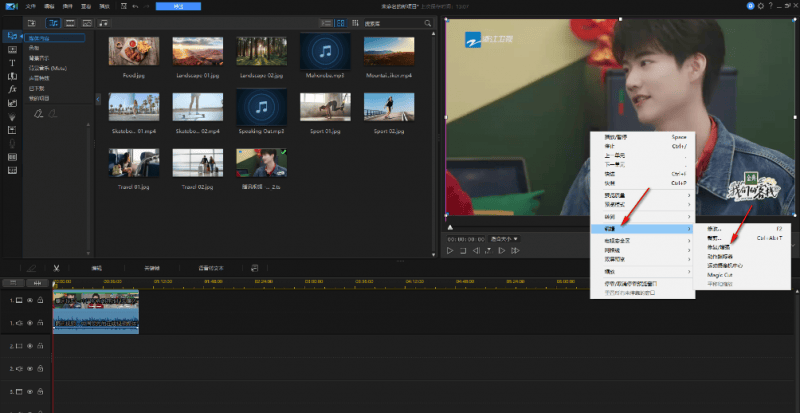800x413 pixels.
Task: Select Magic Cut in the submenu
Action: click(721, 273)
